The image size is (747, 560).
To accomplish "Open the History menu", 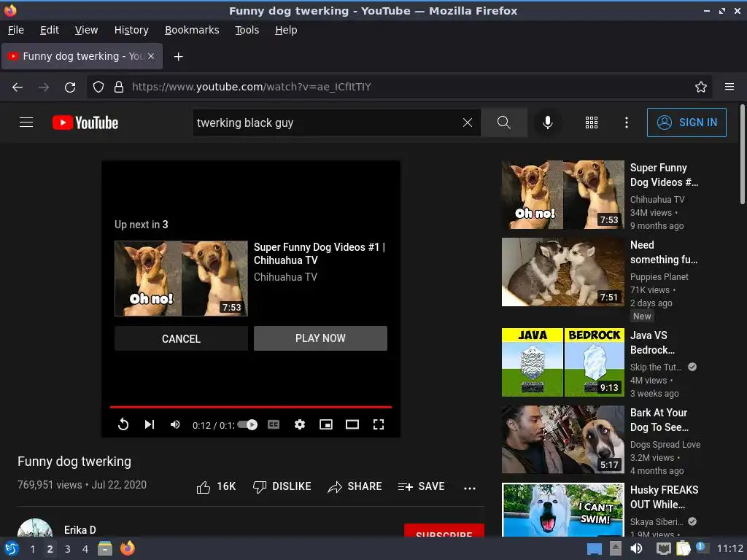I will coord(131,30).
